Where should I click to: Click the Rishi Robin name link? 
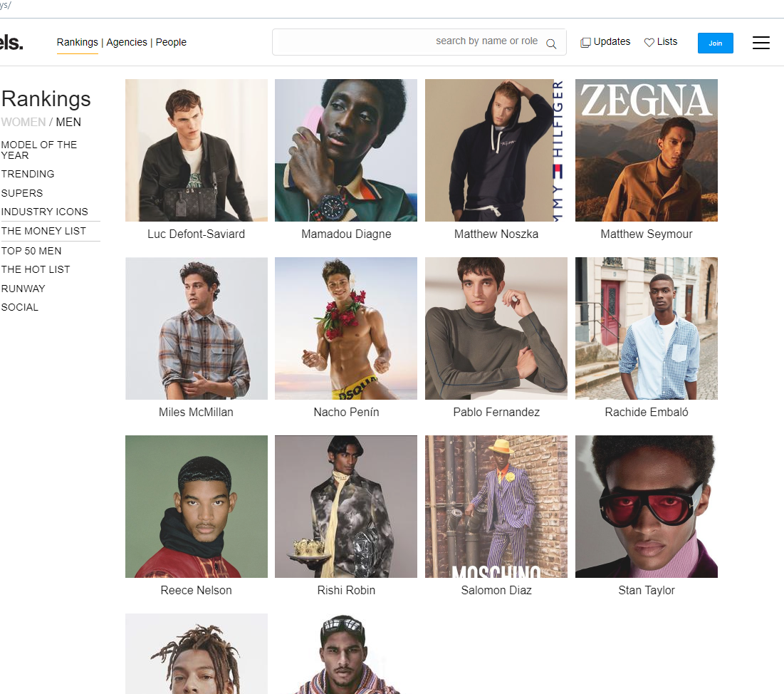(346, 591)
